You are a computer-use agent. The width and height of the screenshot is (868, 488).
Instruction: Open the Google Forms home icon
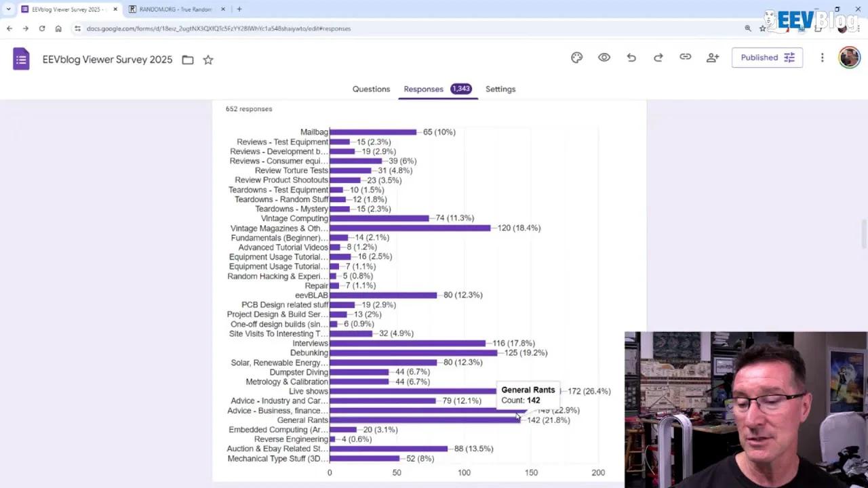click(21, 60)
